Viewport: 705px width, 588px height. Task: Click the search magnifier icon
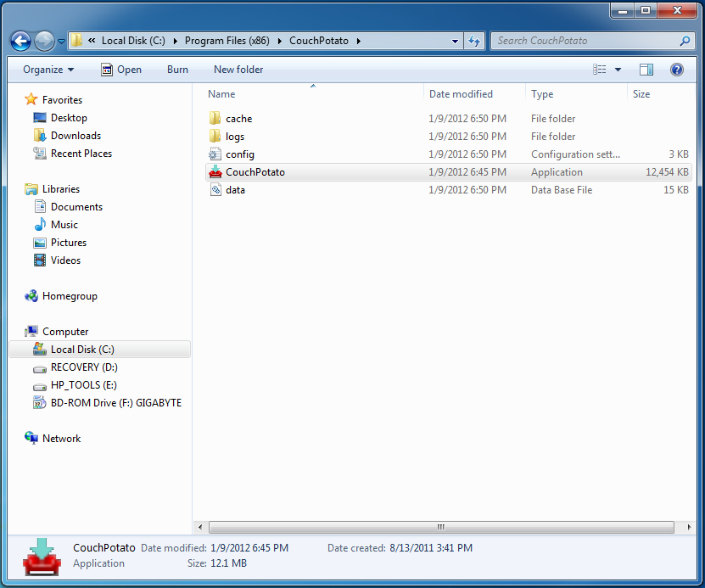685,41
